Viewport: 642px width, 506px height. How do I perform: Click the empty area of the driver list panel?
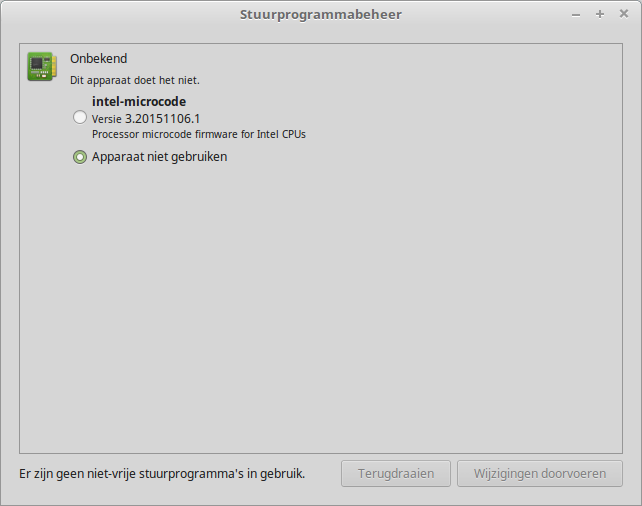click(321, 307)
